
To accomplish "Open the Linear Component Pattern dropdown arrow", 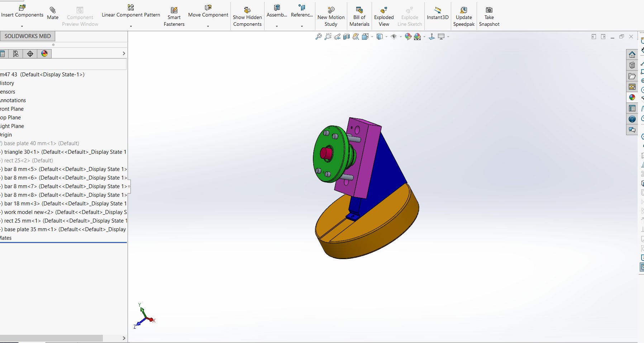I will click(x=131, y=26).
